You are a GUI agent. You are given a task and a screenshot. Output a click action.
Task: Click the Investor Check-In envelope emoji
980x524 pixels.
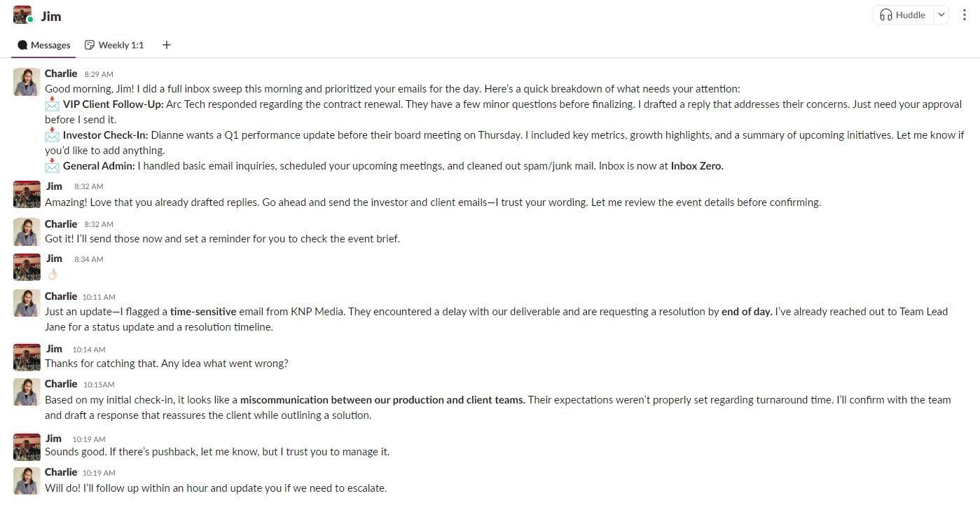coord(53,135)
